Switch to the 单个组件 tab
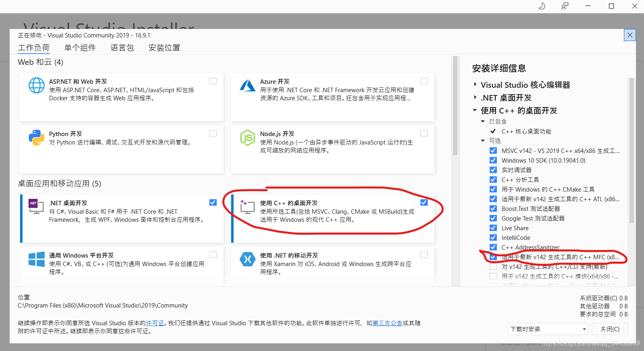644x351 pixels. click(80, 47)
